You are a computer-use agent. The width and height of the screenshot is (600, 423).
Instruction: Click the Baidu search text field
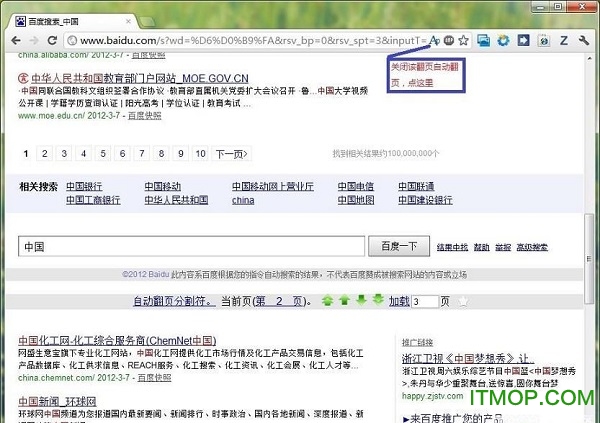190,246
